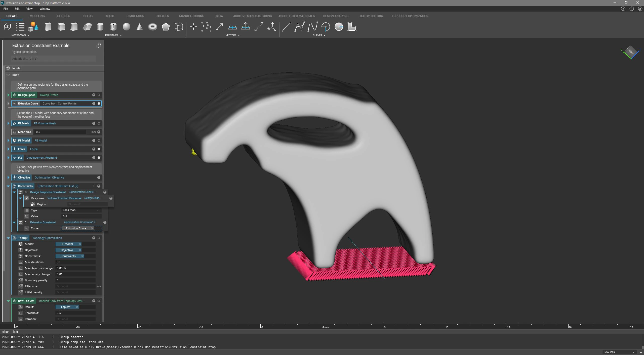Screen dimensions: 644x355
Task: Select the Circle curve tool
Action: (339, 27)
